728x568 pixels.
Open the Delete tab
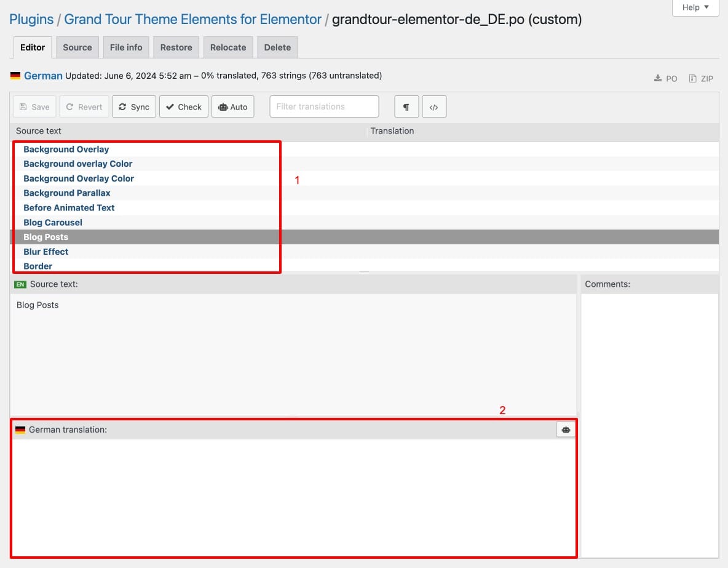[x=278, y=47]
